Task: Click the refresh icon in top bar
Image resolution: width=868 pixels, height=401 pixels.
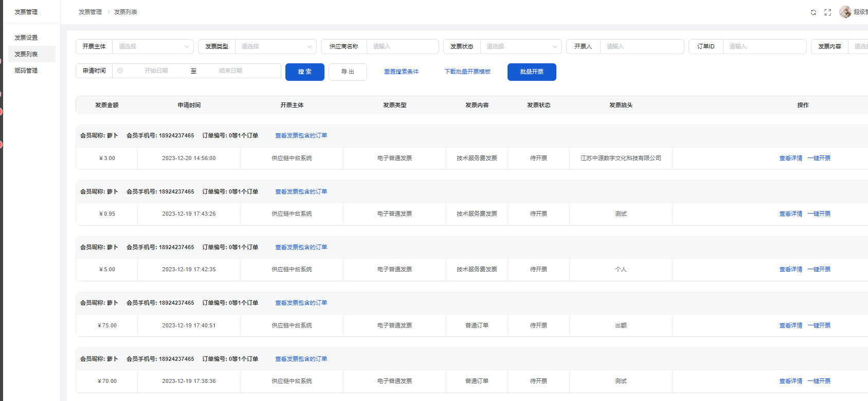Action: click(x=813, y=12)
